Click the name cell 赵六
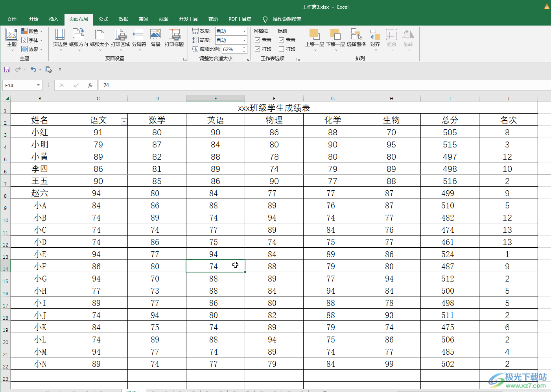Image resolution: width=551 pixels, height=392 pixels. click(40, 193)
